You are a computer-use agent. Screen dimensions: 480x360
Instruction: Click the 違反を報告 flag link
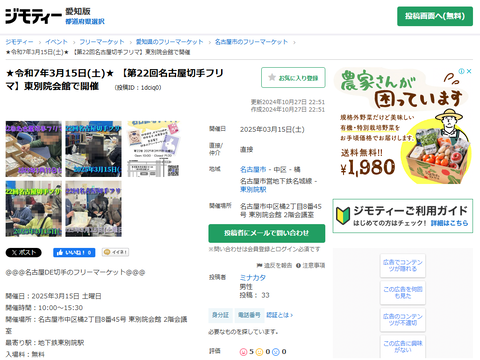coord(274,265)
